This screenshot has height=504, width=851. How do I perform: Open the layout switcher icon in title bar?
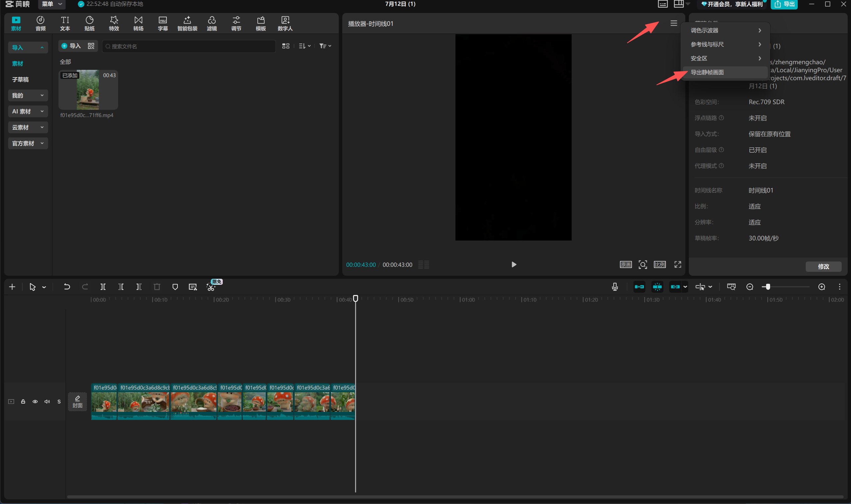[x=679, y=4]
